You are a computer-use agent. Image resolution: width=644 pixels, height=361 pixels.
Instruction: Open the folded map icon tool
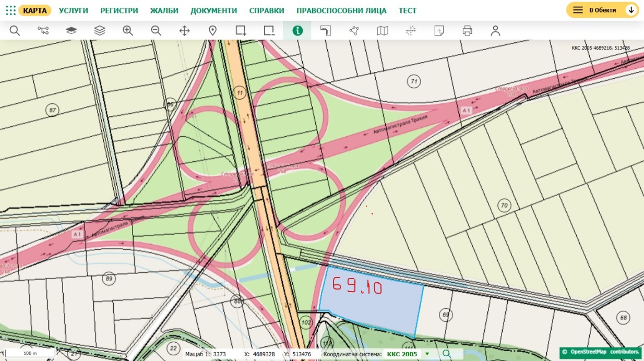383,31
